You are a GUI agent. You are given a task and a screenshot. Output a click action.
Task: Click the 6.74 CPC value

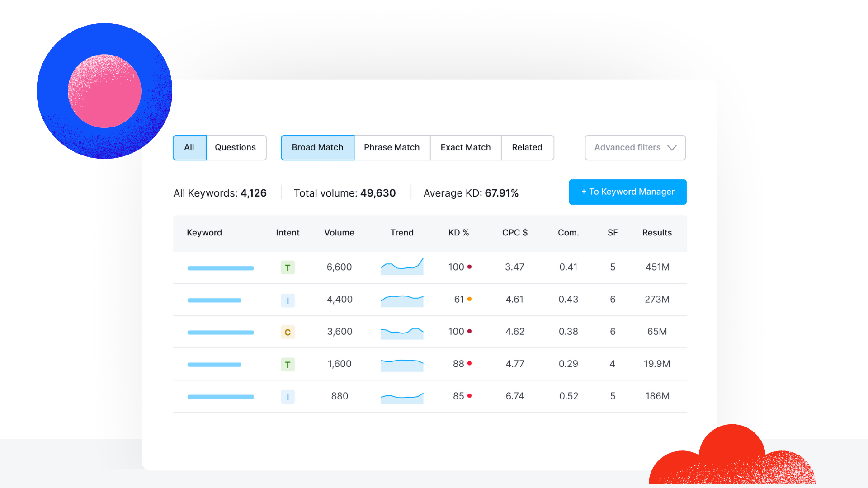[x=515, y=396]
